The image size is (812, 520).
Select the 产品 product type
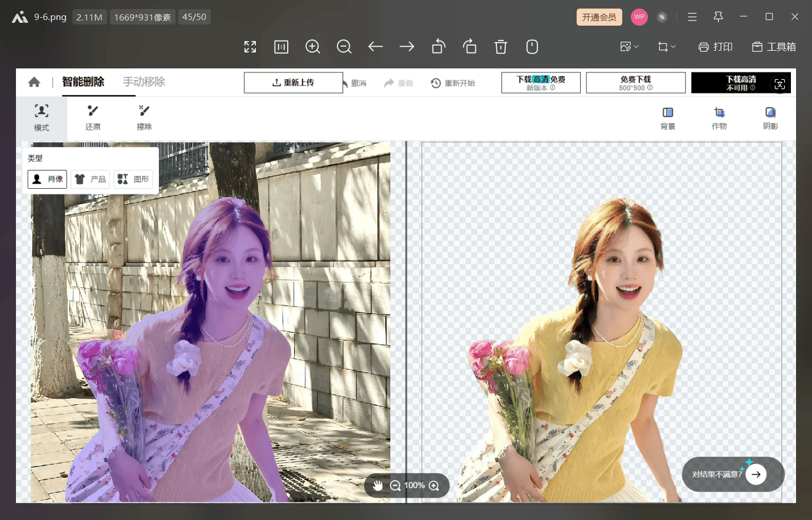tap(90, 178)
